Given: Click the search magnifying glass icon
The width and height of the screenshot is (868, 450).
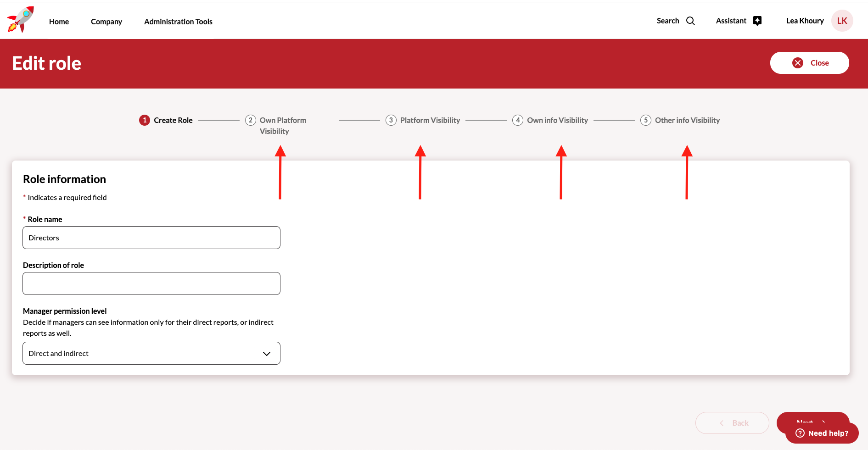Looking at the screenshot, I should (x=690, y=21).
